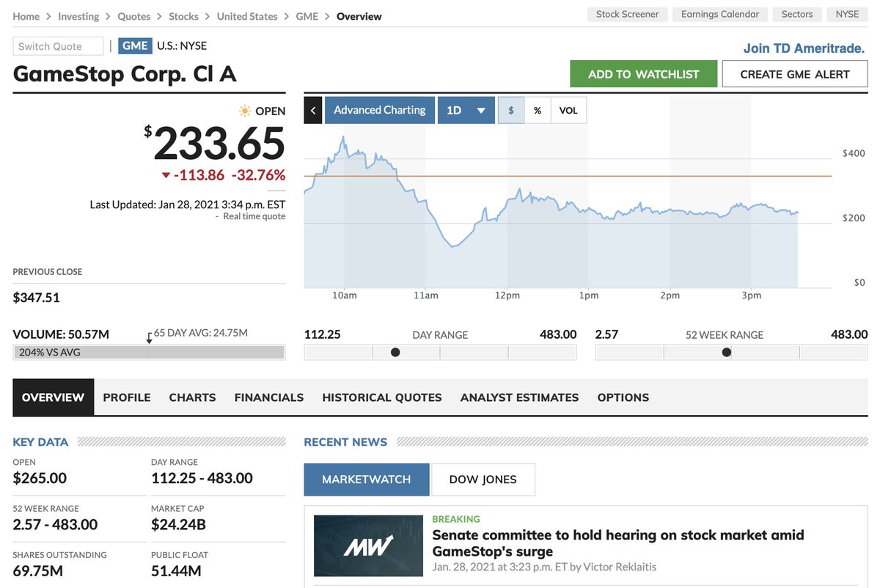Screen dimensions: 880x588
Task: Collapse chart with left chevron icon
Action: coord(313,110)
